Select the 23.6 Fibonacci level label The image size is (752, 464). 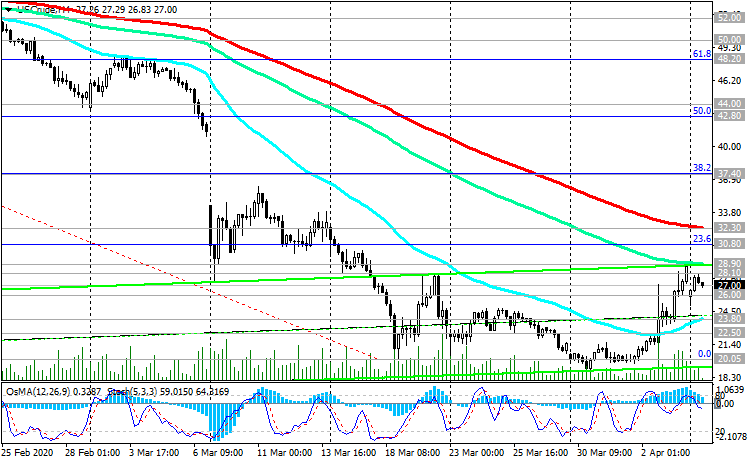[x=701, y=239]
